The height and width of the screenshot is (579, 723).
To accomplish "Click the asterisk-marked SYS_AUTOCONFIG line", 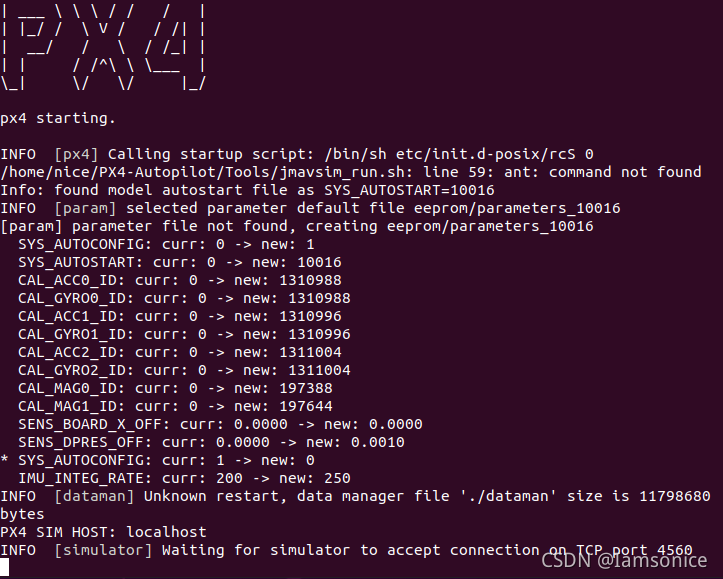I will pos(157,460).
